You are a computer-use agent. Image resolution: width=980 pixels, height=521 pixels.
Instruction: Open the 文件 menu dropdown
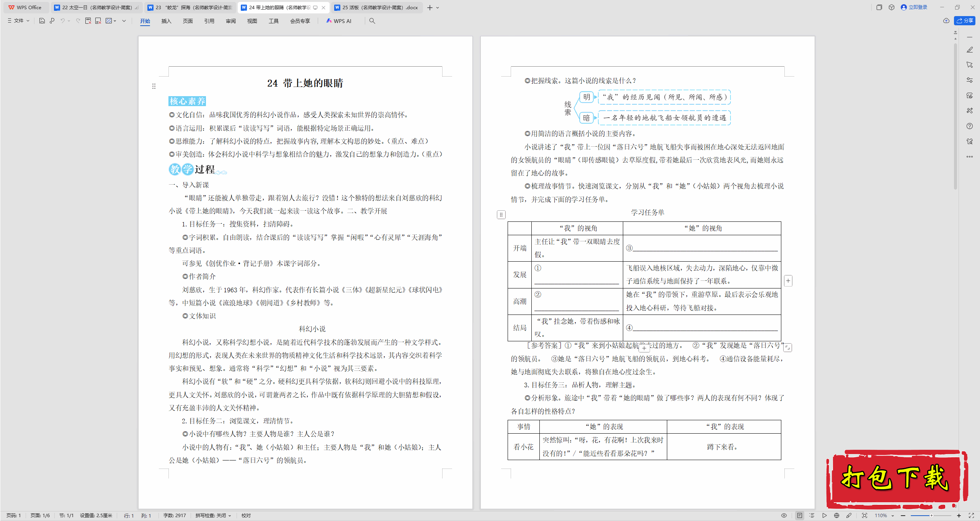[18, 21]
